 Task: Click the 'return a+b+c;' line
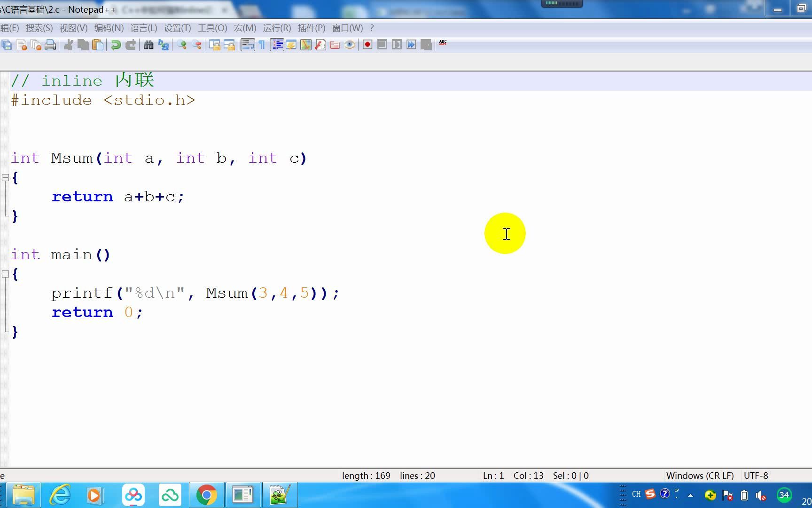(x=118, y=197)
